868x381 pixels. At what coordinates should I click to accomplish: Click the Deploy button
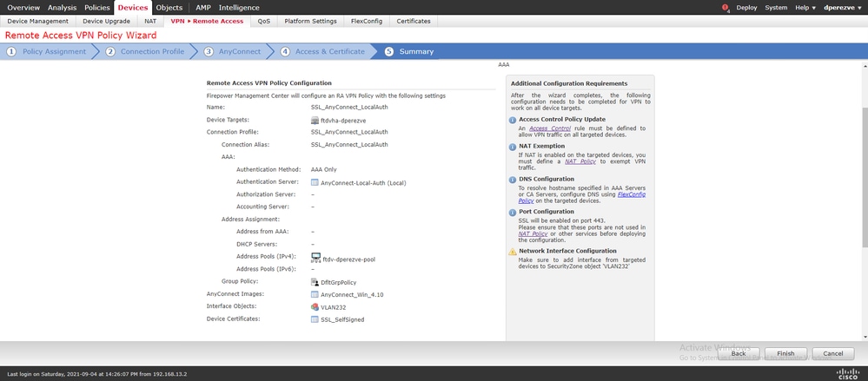746,8
